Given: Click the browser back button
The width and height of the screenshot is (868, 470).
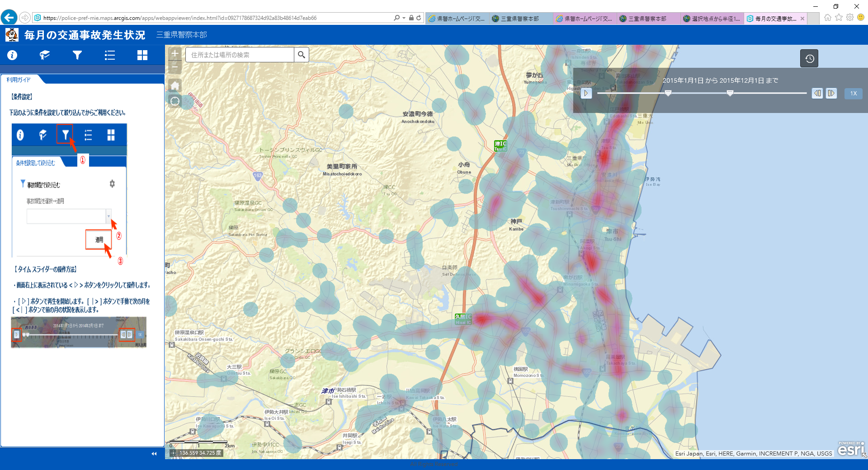Looking at the screenshot, I should pos(9,18).
